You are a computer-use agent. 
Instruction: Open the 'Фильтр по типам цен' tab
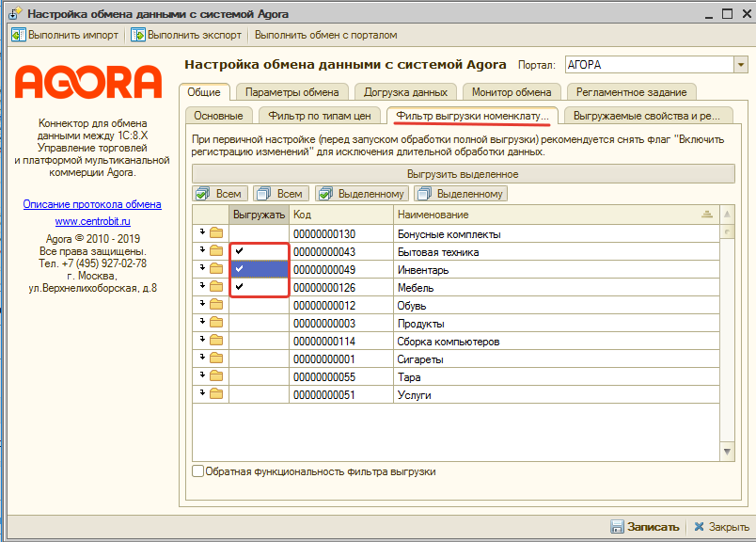click(x=319, y=116)
